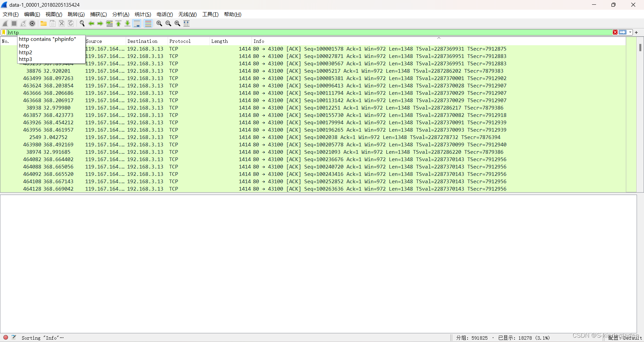This screenshot has width=644, height=342.
Task: Select packet 2549 at time 3.042752
Action: (313, 137)
